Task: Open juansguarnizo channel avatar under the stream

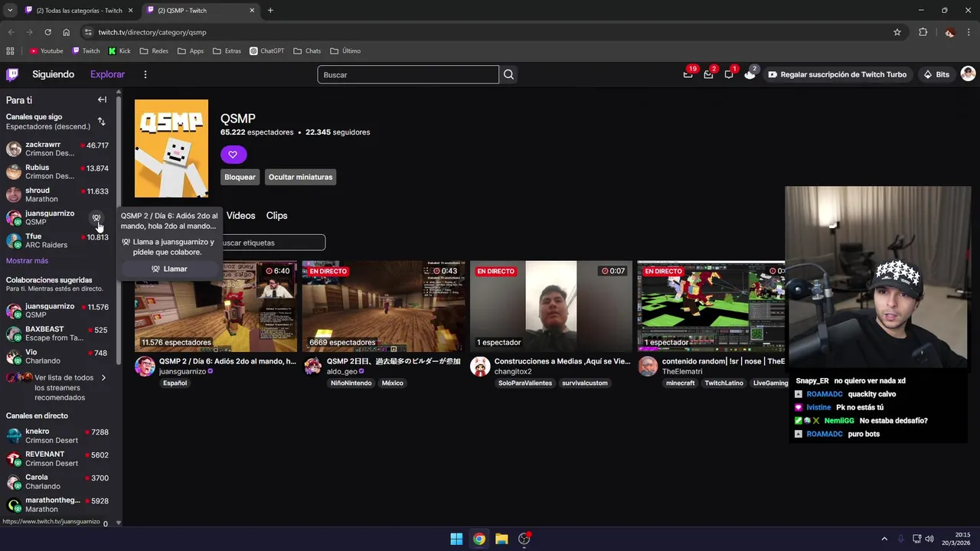Action: [x=145, y=366]
